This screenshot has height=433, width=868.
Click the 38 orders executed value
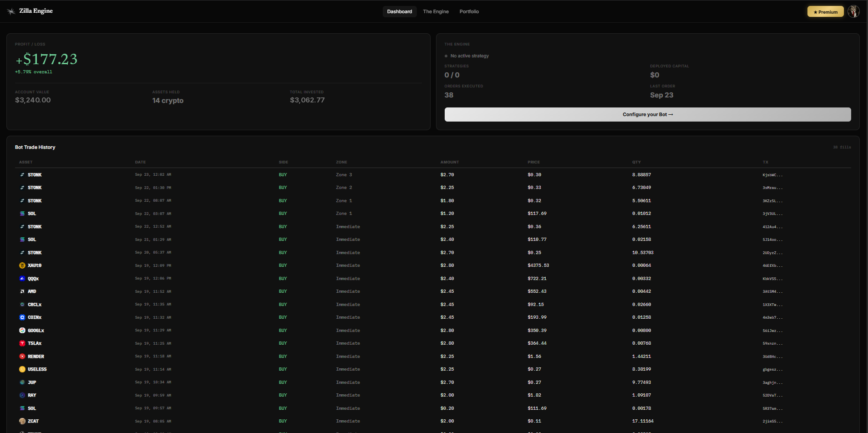(449, 95)
